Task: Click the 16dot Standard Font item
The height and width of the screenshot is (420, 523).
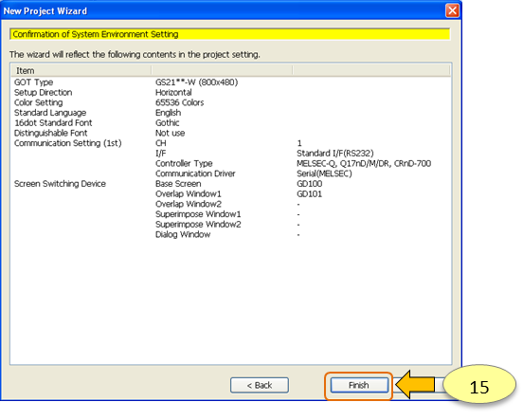Action: pyautogui.click(x=53, y=123)
